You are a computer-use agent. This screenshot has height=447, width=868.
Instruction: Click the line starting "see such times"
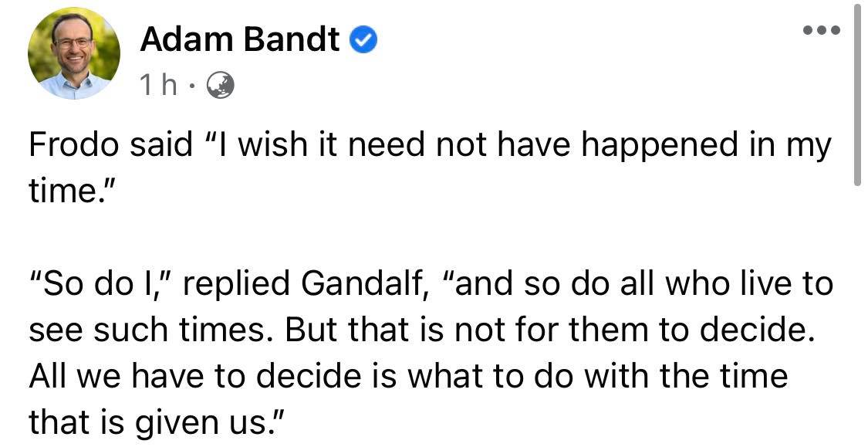tap(420, 330)
